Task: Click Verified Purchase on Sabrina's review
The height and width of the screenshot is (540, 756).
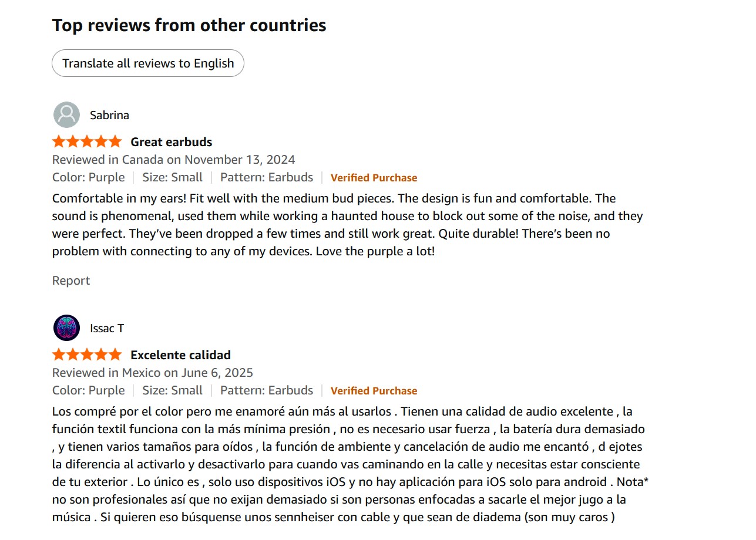Action: [x=374, y=178]
